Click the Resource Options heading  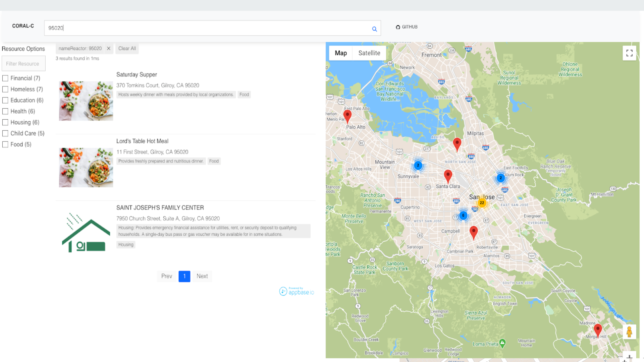click(x=23, y=49)
